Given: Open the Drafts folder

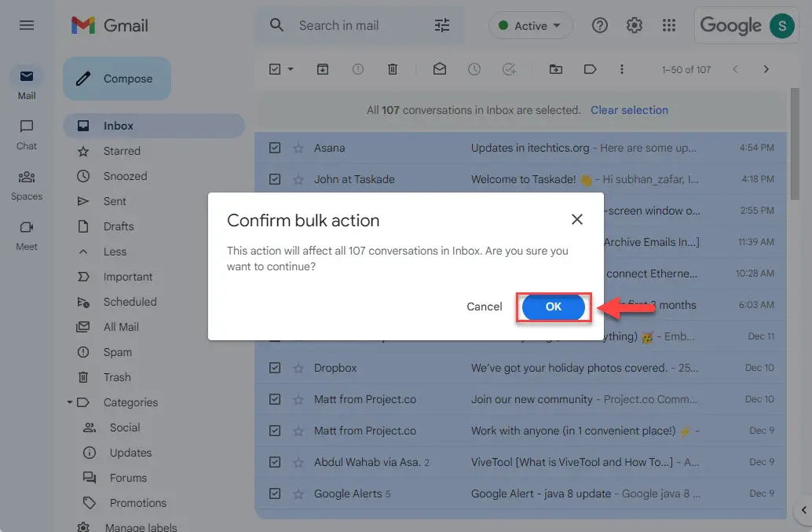Looking at the screenshot, I should 118,226.
